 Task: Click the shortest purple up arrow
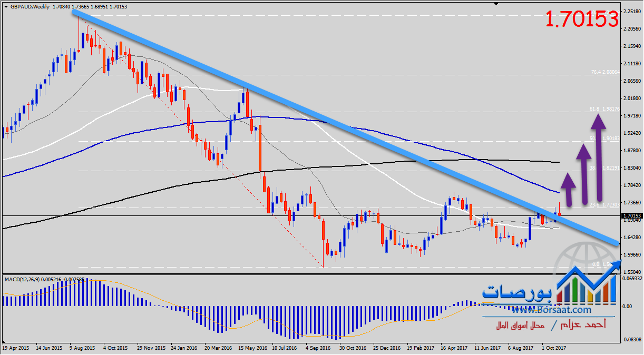[x=568, y=189]
